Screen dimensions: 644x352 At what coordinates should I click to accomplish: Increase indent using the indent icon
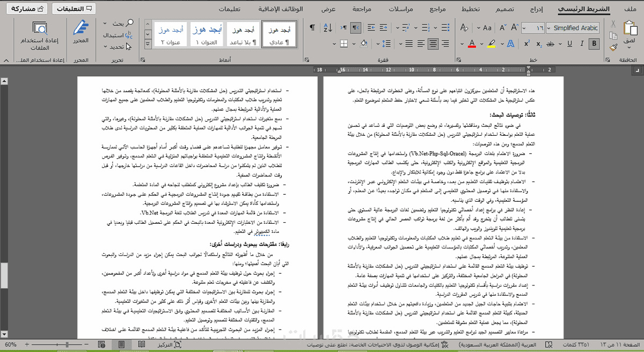371,28
